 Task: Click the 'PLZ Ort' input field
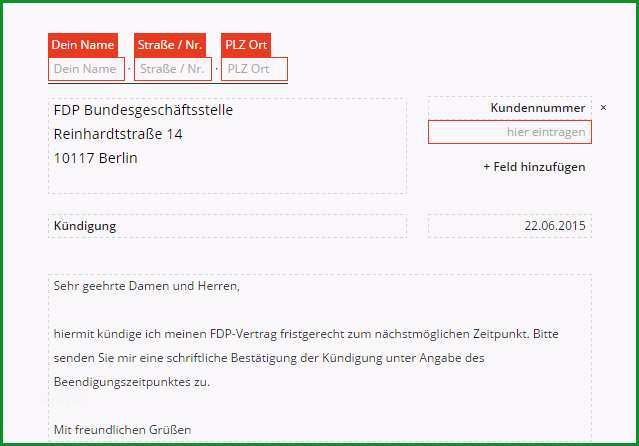point(254,69)
